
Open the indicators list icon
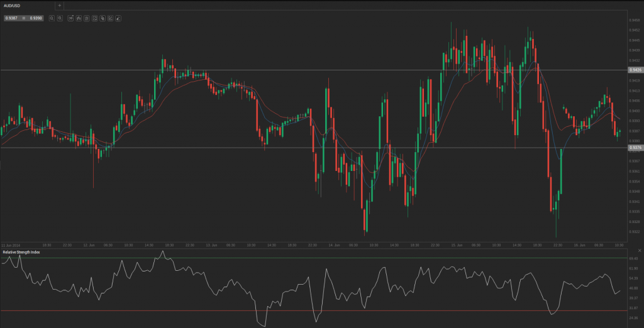pos(87,18)
